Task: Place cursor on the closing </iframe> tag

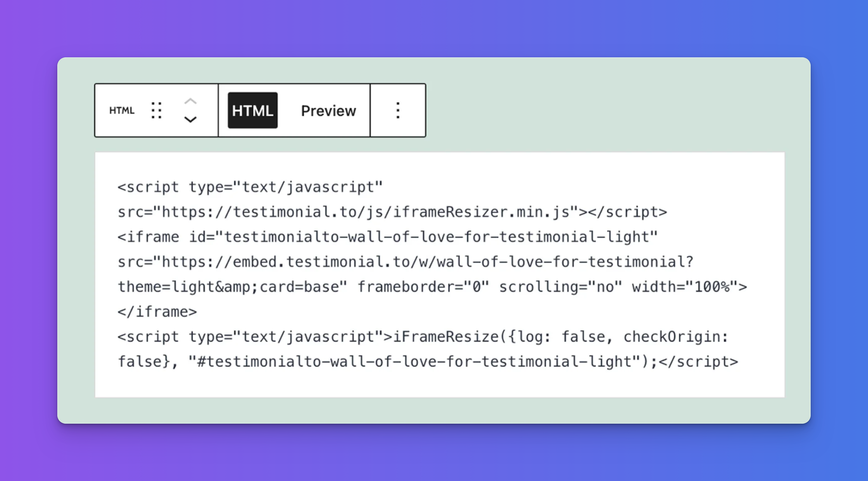Action: pos(157,312)
